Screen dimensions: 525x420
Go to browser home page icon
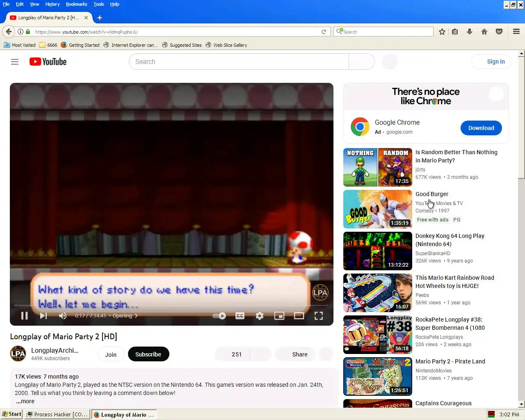tap(484, 32)
